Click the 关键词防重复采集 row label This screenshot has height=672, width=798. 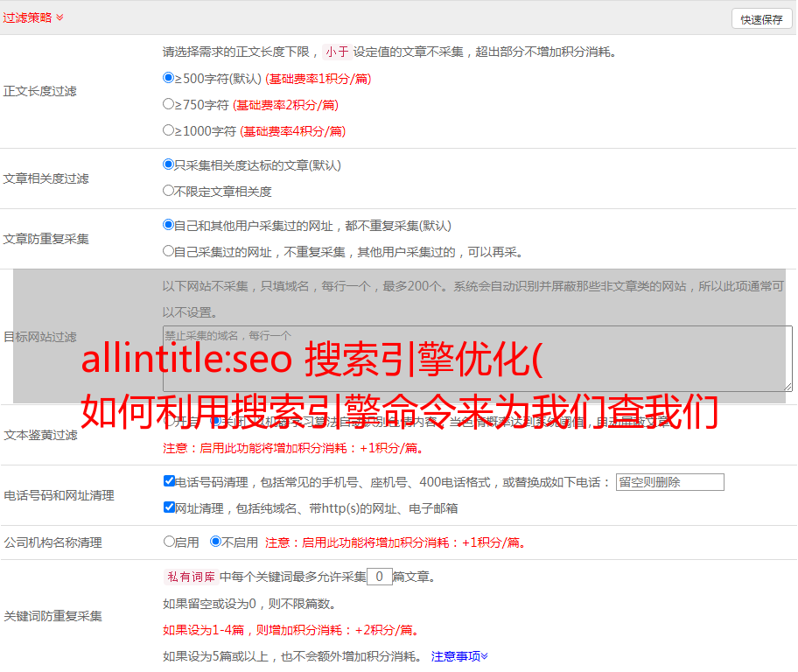point(52,616)
